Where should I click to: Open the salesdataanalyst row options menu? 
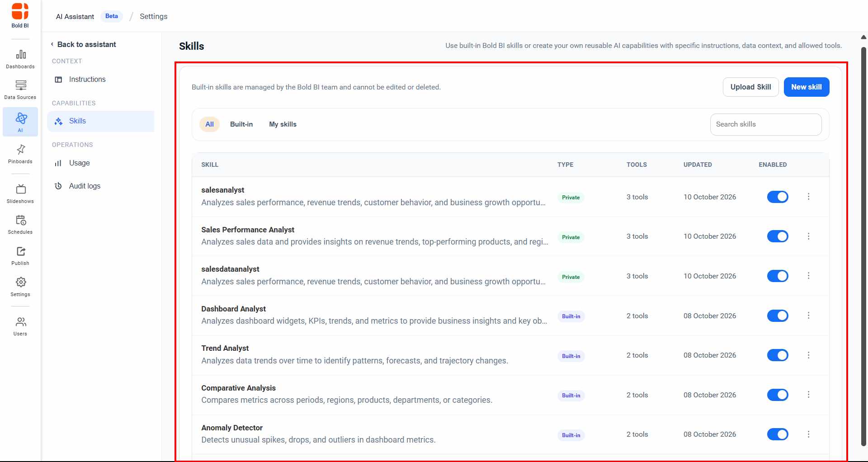coord(809,276)
